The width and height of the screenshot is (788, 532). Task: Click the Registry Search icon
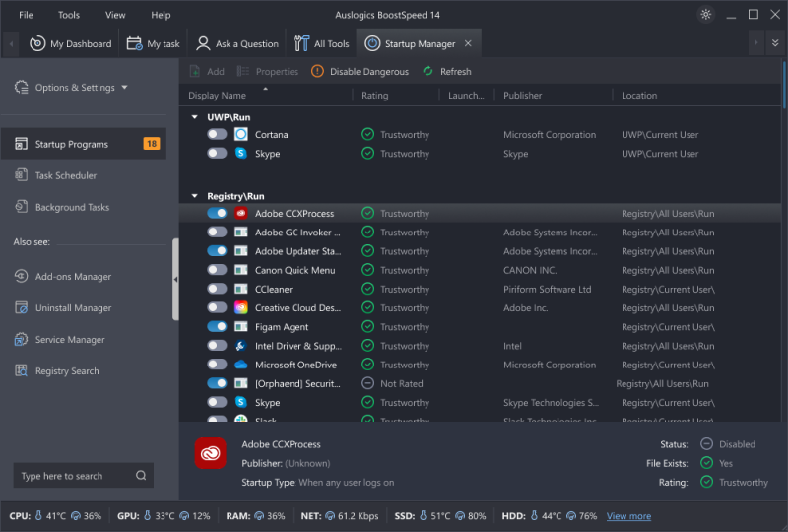click(x=21, y=371)
